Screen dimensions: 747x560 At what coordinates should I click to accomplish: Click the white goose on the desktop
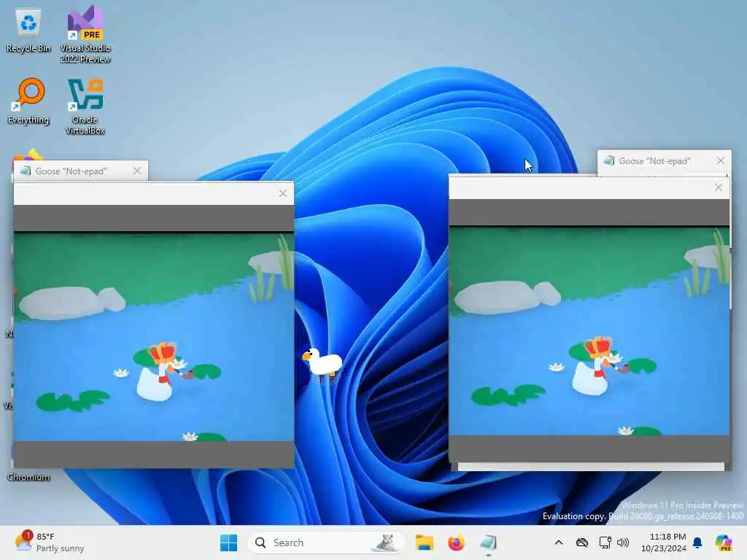322,365
